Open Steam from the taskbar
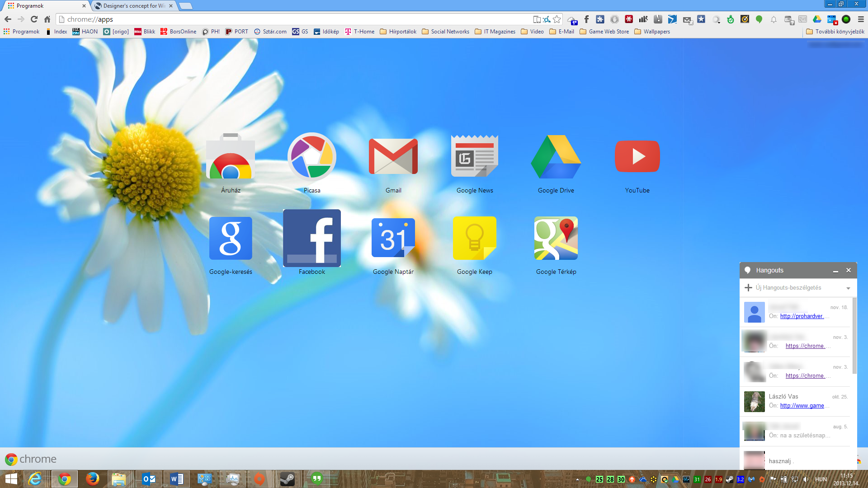Screen dimensions: 868x488 click(288, 479)
